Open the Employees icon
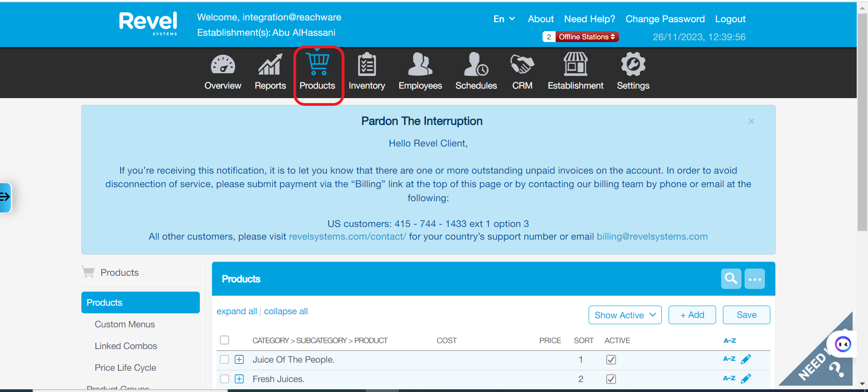The image size is (868, 392). pyautogui.click(x=420, y=64)
